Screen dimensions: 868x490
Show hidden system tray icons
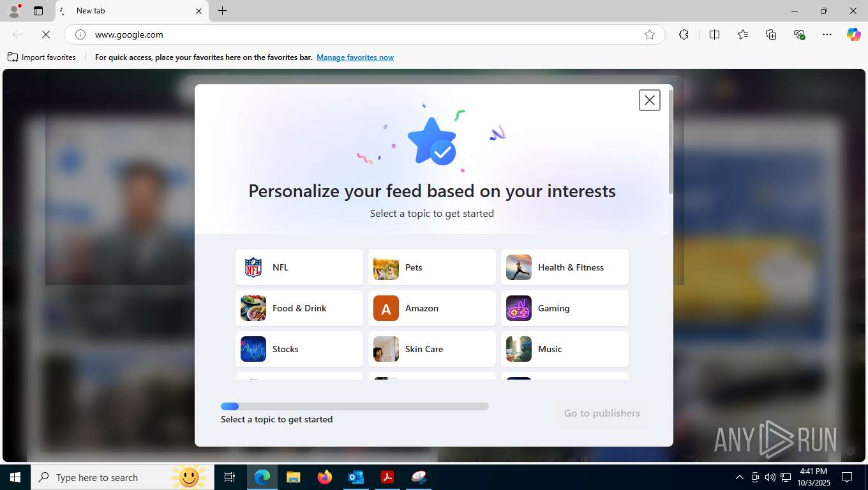click(x=740, y=477)
